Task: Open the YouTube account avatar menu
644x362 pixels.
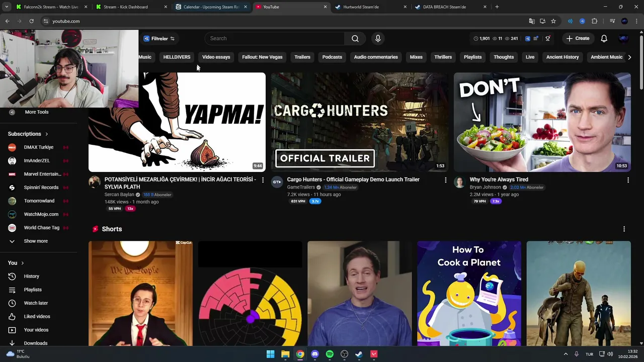Action: 623,39
